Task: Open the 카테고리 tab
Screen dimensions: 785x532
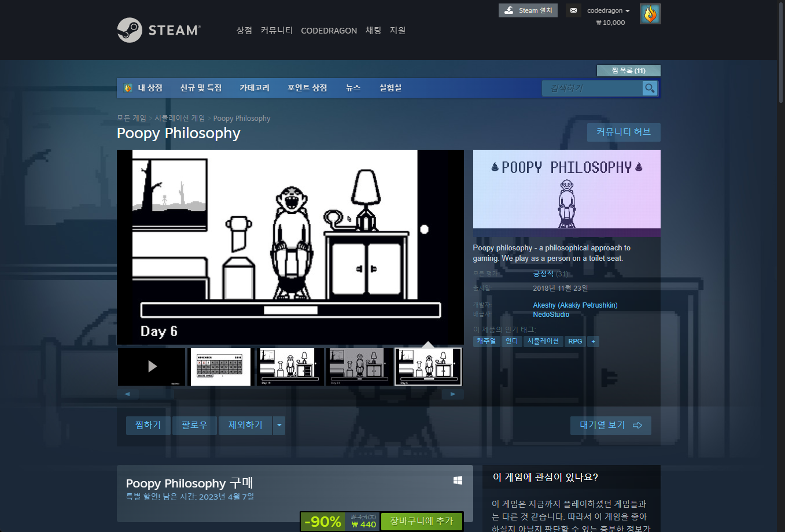Action: 255,88
